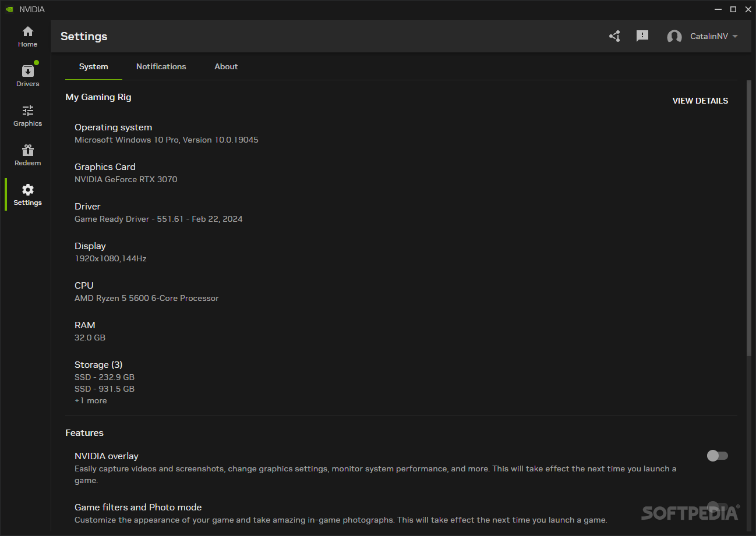Viewport: 756px width, 536px height.
Task: Switch to the System tab
Action: click(x=93, y=66)
